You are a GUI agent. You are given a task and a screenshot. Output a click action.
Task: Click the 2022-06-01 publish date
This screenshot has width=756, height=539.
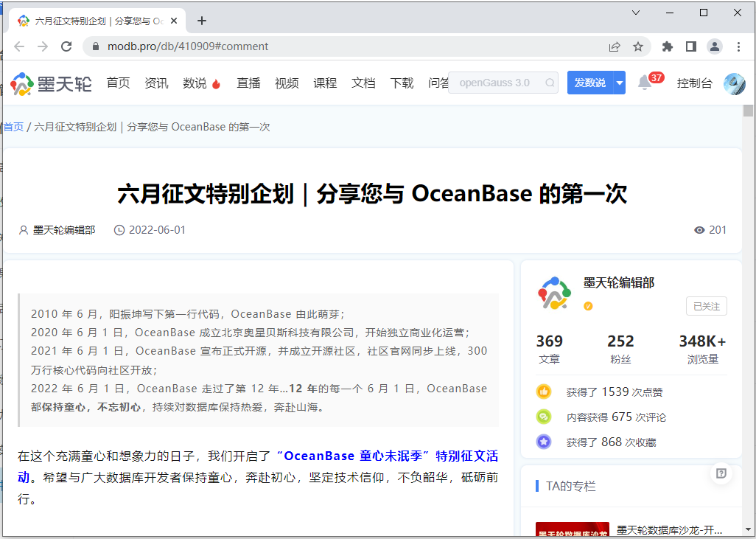point(157,230)
